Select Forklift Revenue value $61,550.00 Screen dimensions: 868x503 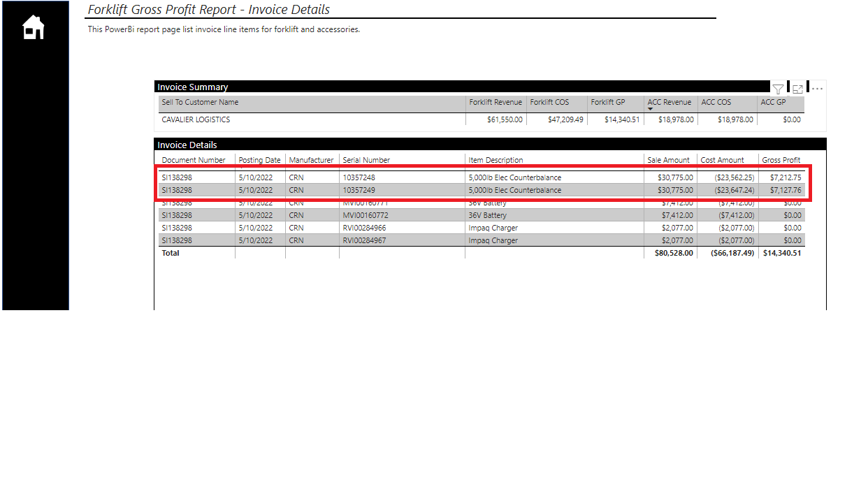pos(505,119)
